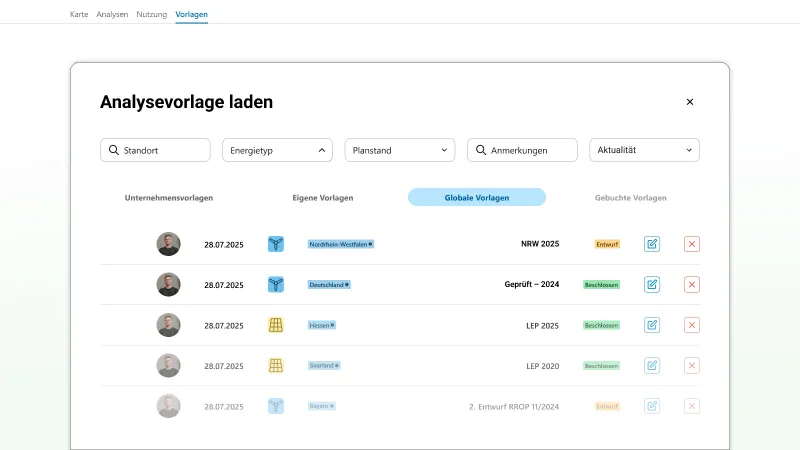
Task: Go to the Karte page
Action: point(79,15)
